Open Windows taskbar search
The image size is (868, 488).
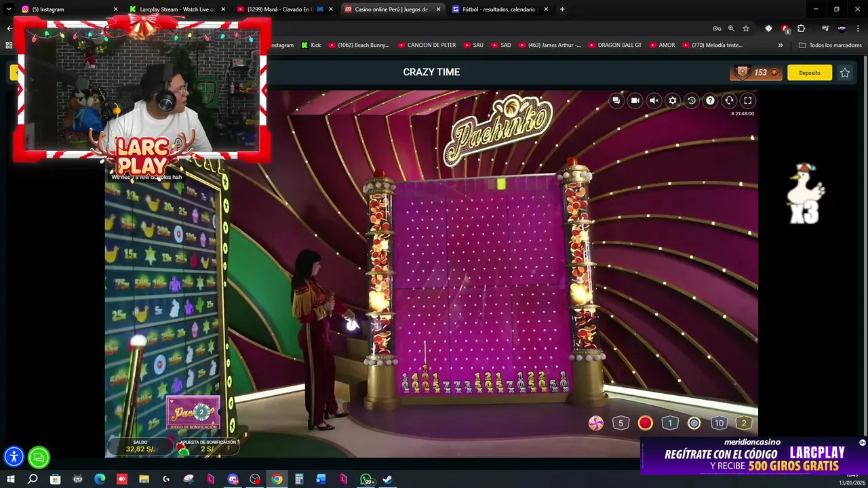(x=33, y=479)
